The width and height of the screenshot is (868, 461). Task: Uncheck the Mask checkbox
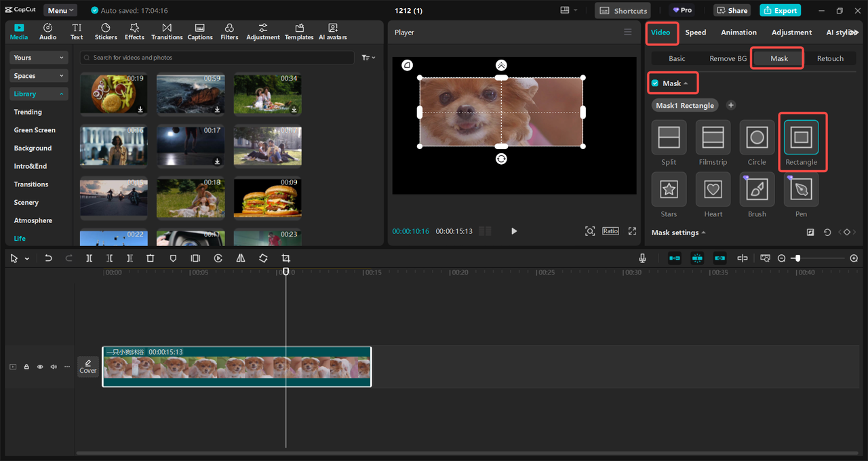click(655, 83)
